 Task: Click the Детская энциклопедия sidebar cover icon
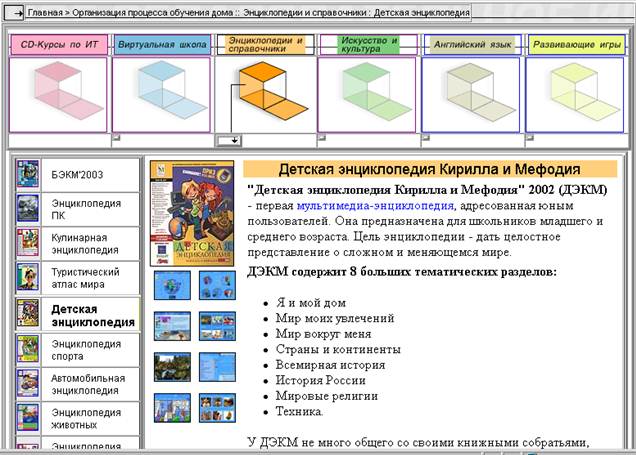[x=28, y=313]
